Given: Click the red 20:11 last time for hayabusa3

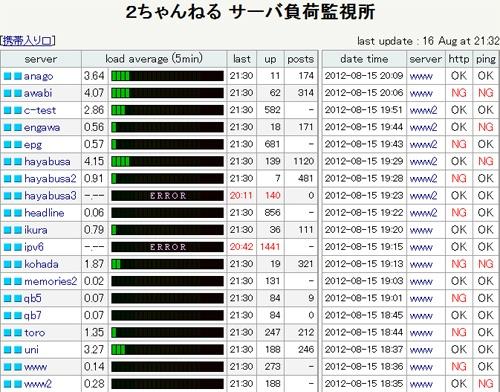Looking at the screenshot, I should click(x=241, y=196).
